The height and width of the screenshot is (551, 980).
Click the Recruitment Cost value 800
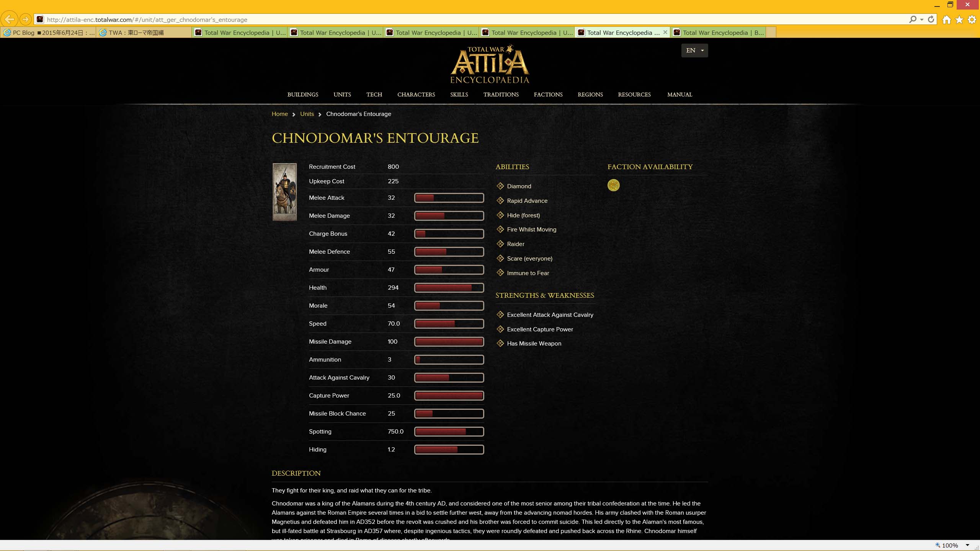click(x=393, y=167)
